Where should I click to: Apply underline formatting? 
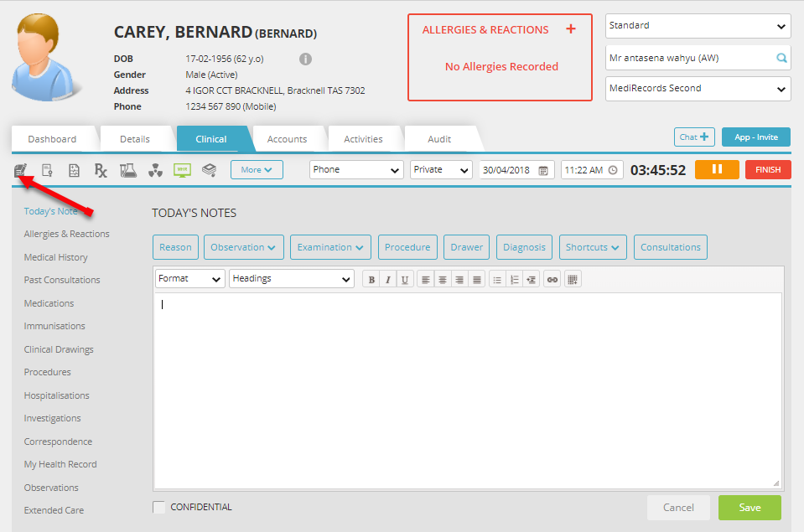click(405, 280)
